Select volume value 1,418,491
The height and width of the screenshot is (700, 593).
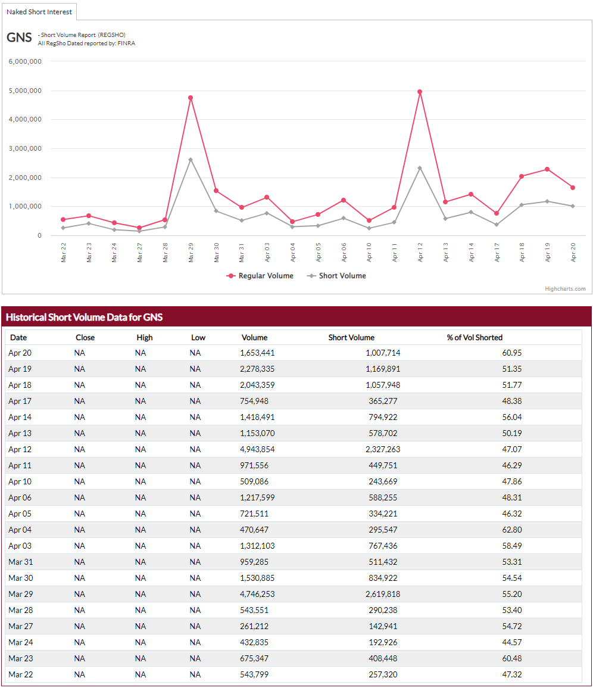pyautogui.click(x=257, y=417)
